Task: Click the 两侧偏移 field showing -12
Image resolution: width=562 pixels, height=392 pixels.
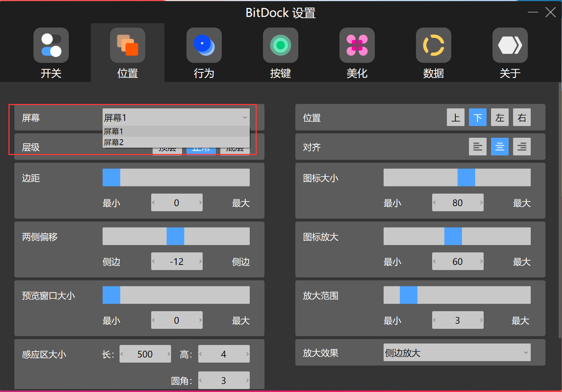Action: pyautogui.click(x=177, y=261)
